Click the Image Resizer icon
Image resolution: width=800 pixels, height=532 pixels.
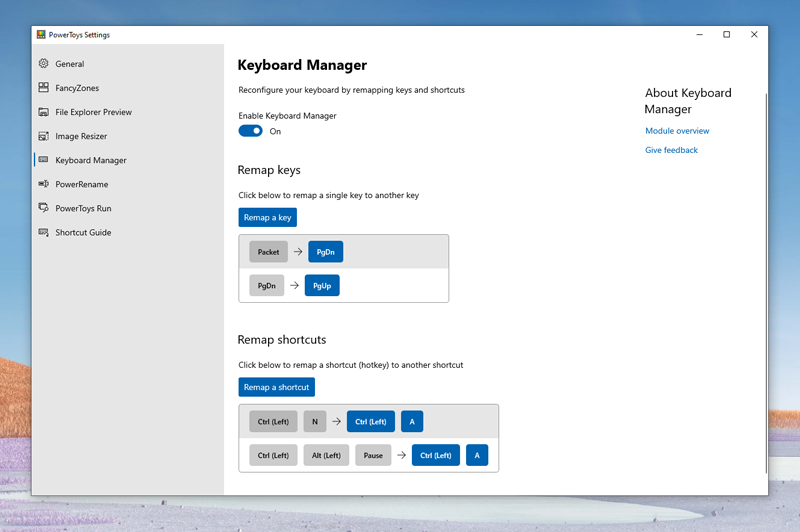point(43,136)
